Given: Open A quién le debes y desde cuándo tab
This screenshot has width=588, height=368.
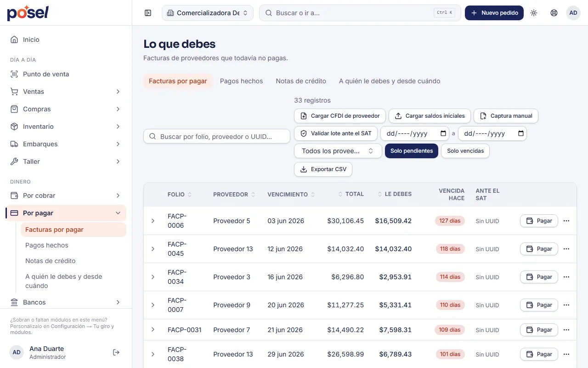Looking at the screenshot, I should coord(390,81).
